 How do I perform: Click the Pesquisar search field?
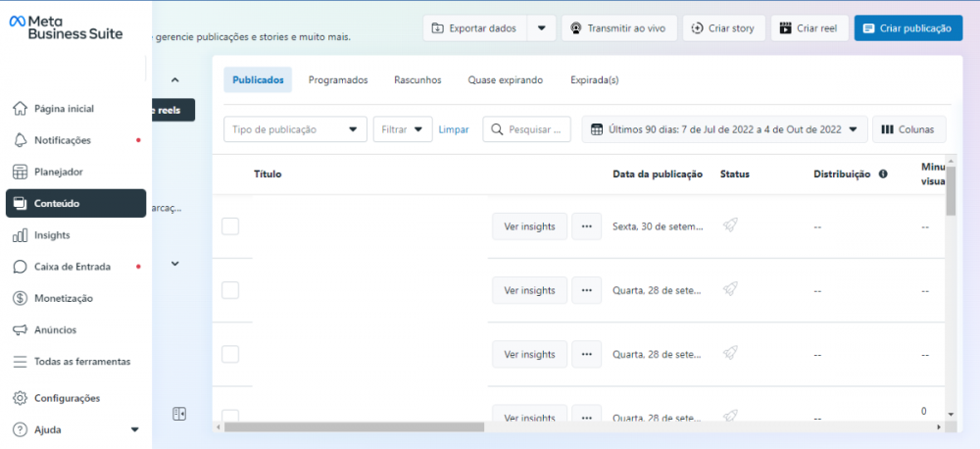coord(532,129)
